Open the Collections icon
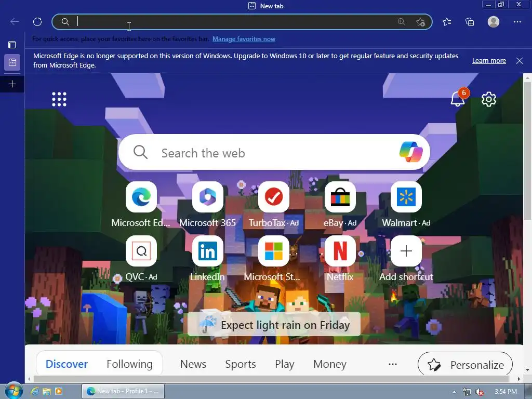Screen dimensions: 532x399 (x=470, y=22)
